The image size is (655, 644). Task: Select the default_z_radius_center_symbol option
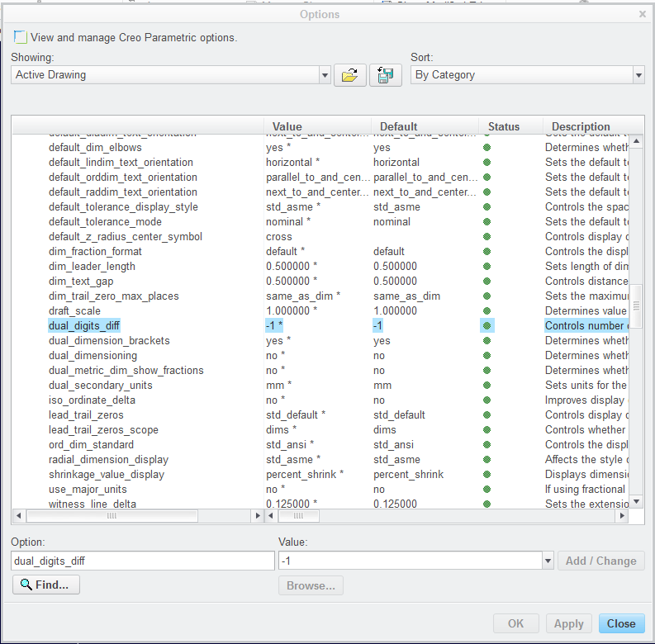pyautogui.click(x=126, y=236)
